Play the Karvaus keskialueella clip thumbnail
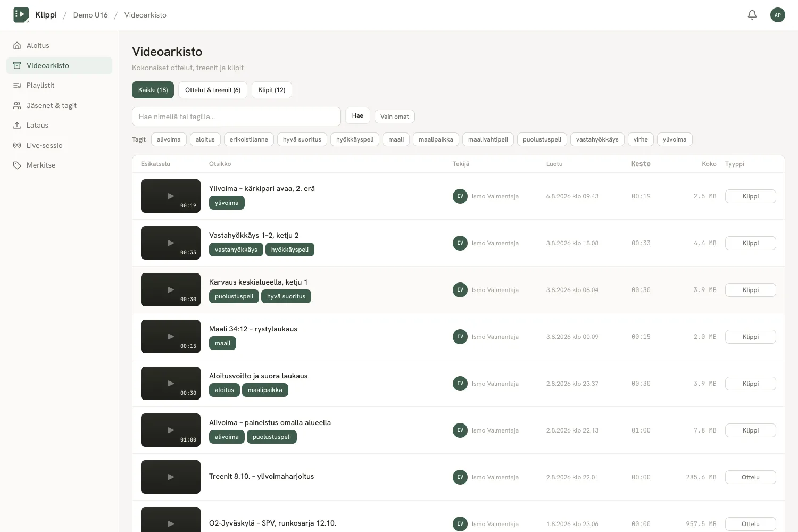The image size is (798, 532). (x=171, y=290)
